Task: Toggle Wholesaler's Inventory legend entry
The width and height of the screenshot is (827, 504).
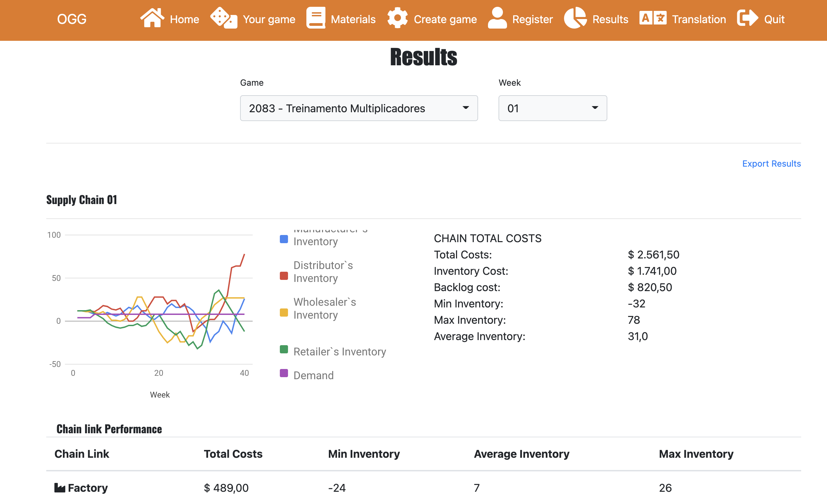Action: tap(324, 308)
